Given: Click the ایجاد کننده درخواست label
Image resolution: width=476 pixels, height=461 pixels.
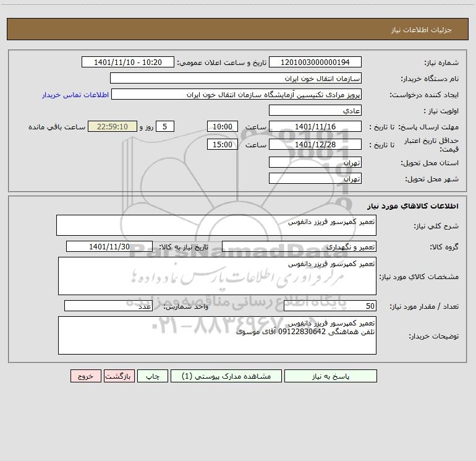Looking at the screenshot, I should click(x=424, y=95).
